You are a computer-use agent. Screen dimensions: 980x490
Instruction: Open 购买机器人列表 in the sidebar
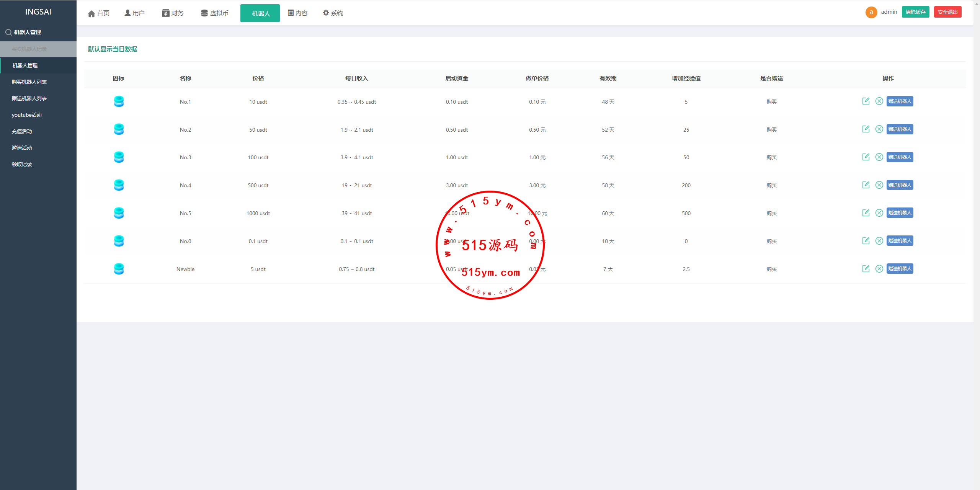click(x=29, y=82)
